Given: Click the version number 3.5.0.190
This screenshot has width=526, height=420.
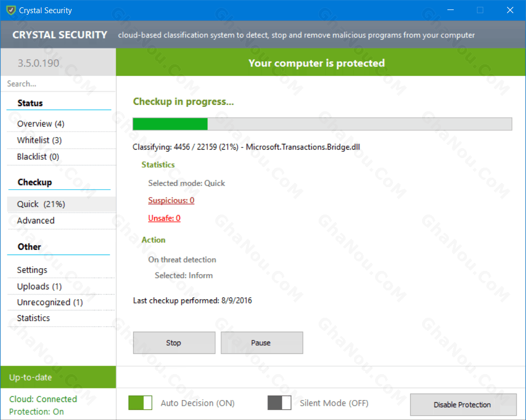Looking at the screenshot, I should pos(38,63).
